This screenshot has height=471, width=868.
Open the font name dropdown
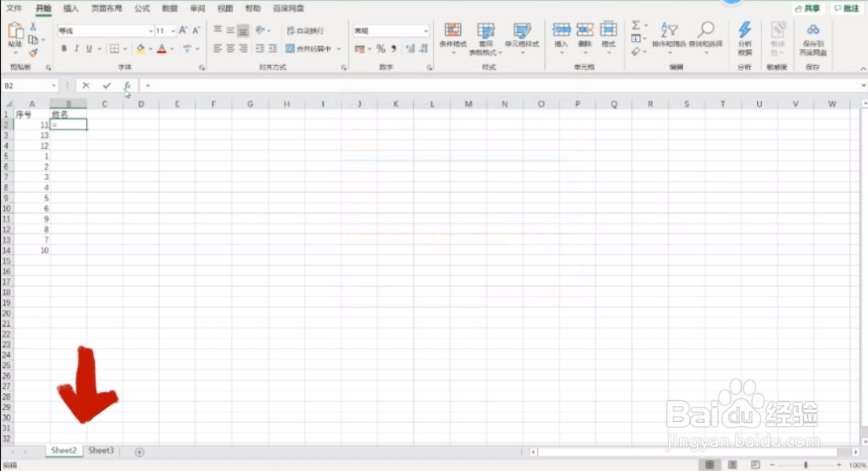pos(150,31)
